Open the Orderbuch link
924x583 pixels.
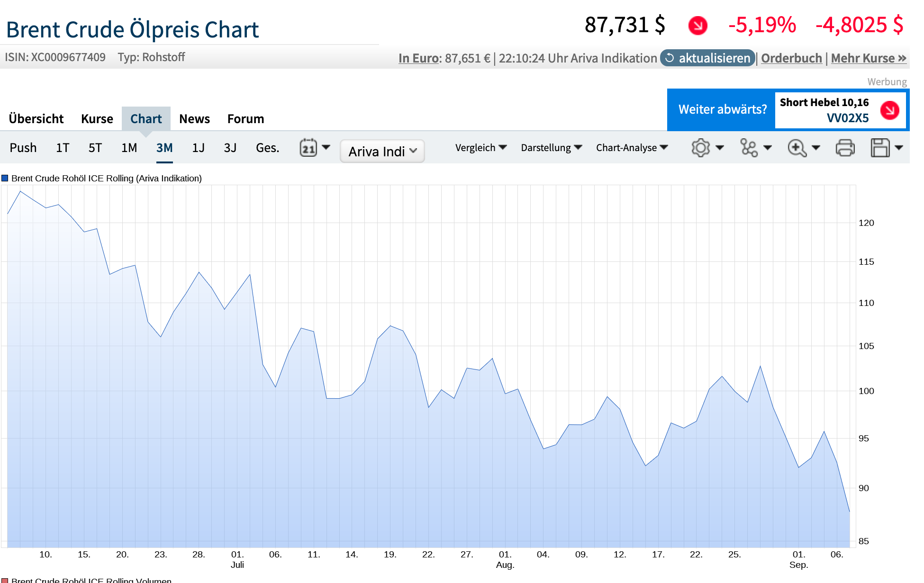coord(791,58)
